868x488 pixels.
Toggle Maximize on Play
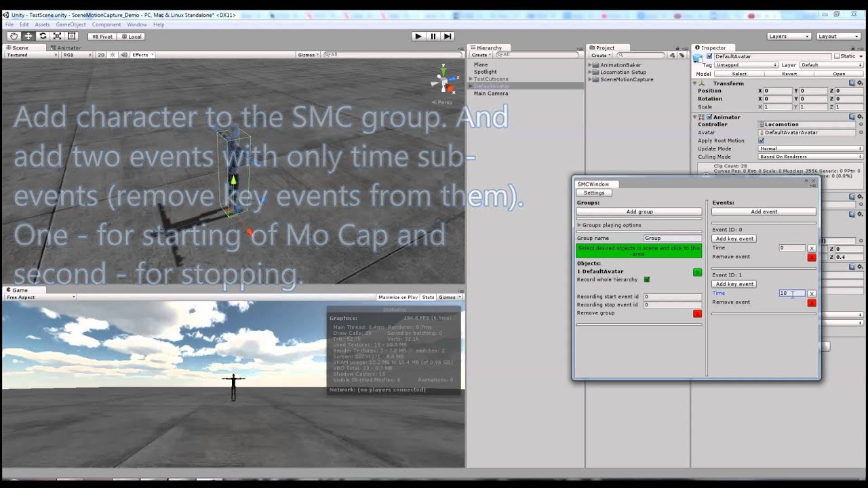(398, 297)
